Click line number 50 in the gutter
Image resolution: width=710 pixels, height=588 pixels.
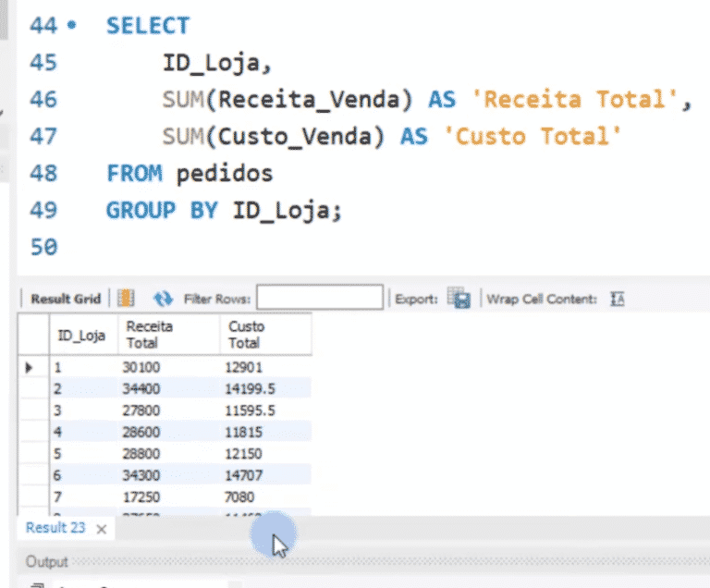[x=43, y=247]
